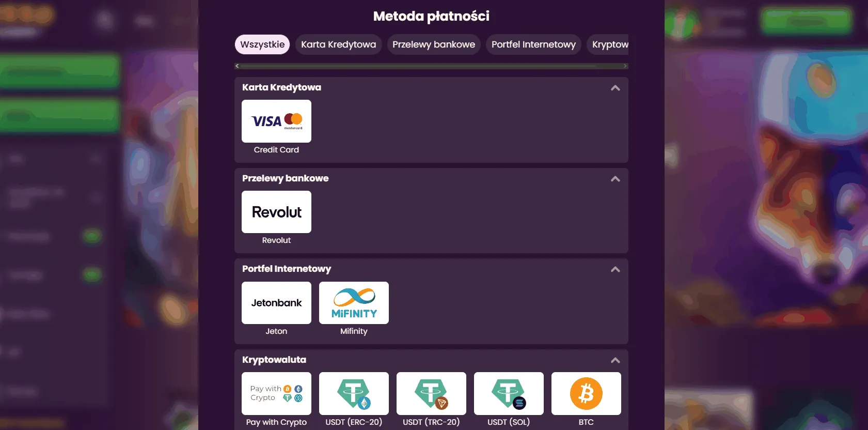
Task: Collapse the Portfel Internetowy section
Action: (x=615, y=269)
